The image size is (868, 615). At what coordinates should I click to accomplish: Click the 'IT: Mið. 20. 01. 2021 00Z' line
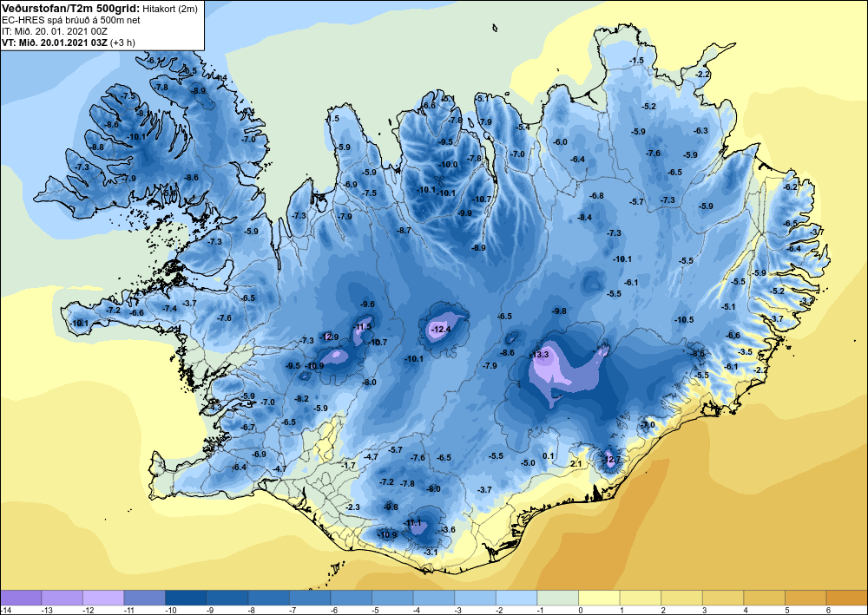coord(54,31)
